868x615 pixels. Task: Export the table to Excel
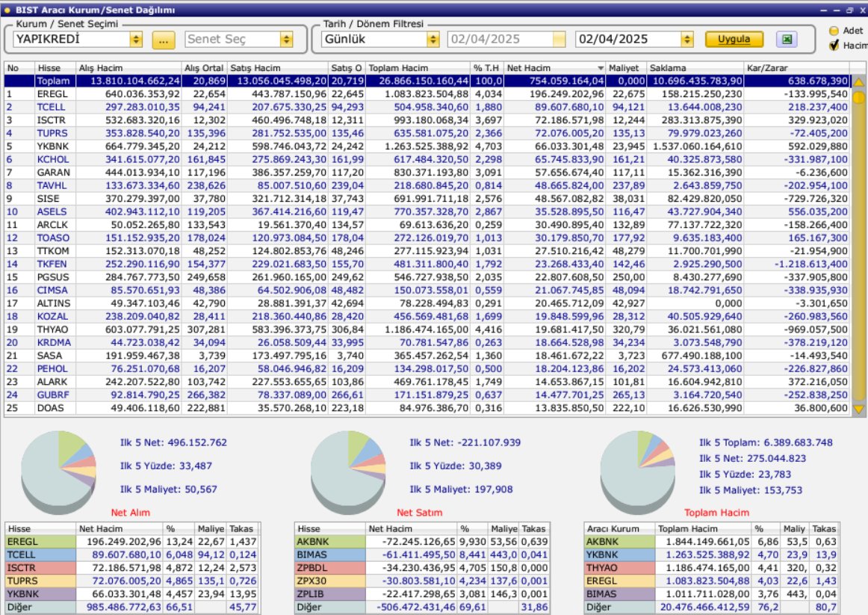[x=787, y=40]
